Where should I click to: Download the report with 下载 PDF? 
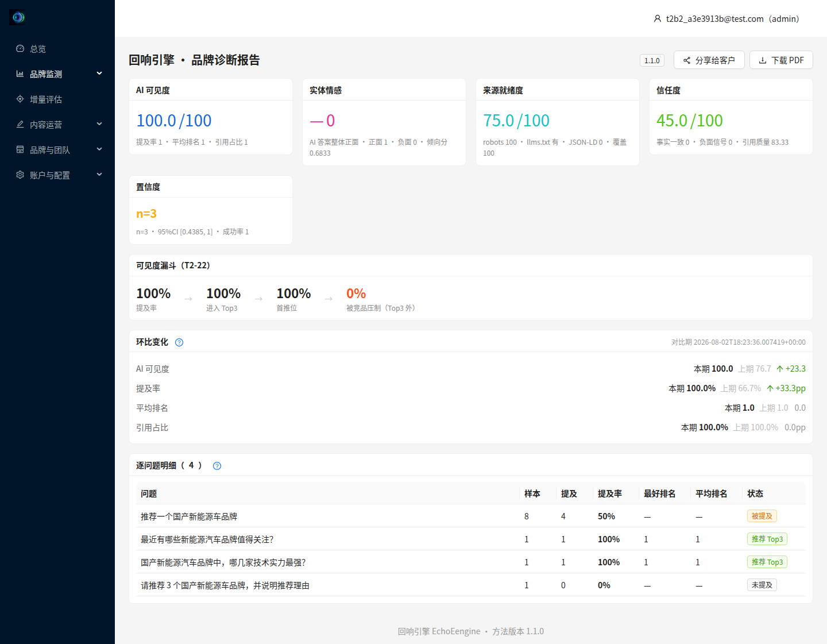click(x=781, y=60)
